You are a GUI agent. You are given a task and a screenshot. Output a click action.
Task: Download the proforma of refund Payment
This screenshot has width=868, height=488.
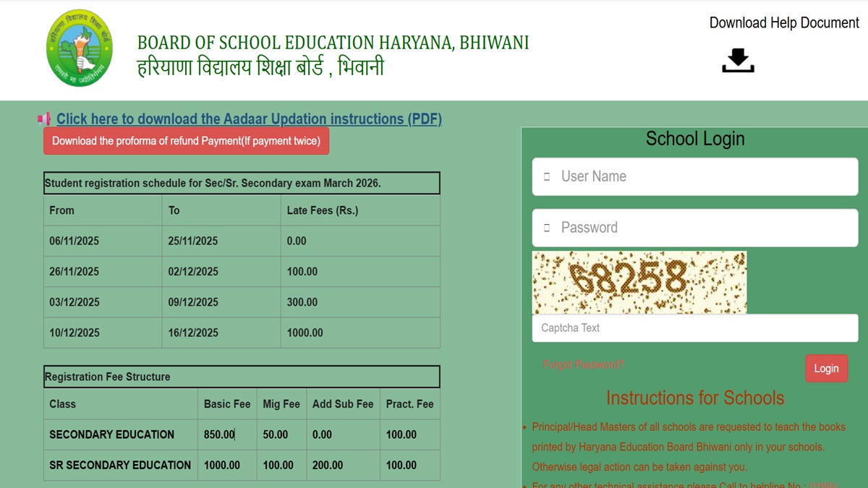click(x=186, y=141)
